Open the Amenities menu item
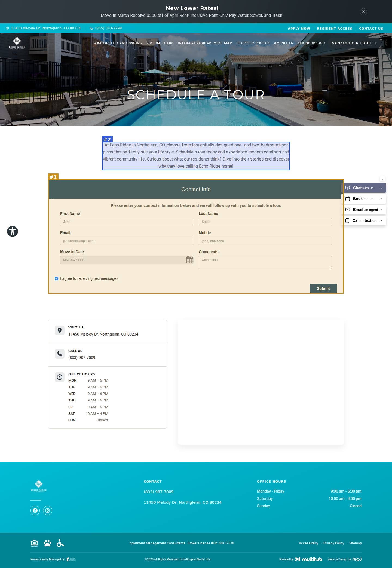 pos(283,43)
